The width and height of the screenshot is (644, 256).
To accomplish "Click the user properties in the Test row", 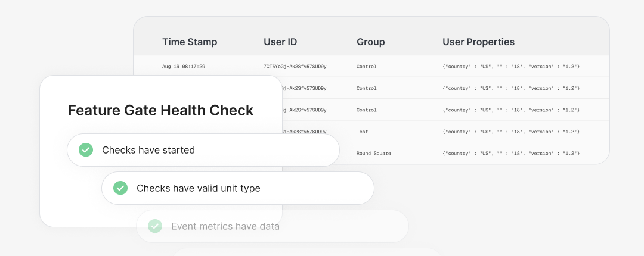I will pyautogui.click(x=511, y=132).
